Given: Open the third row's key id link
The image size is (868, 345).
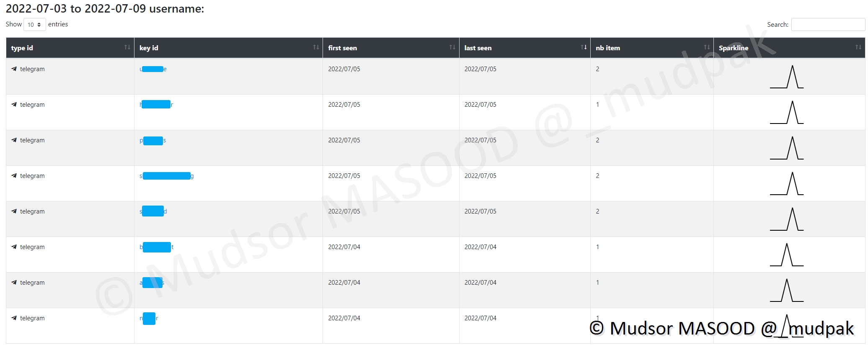Looking at the screenshot, I should 152,140.
